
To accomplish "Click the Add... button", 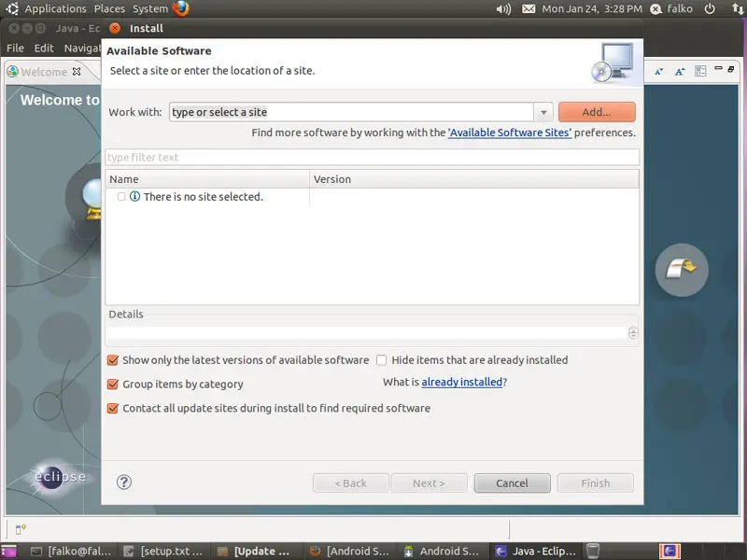I will coord(597,112).
